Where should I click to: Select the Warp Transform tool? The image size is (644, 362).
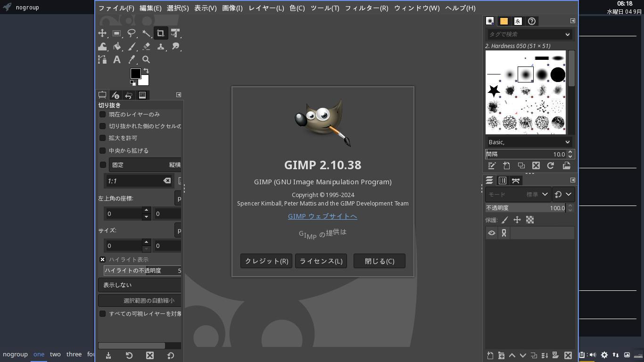(102, 46)
